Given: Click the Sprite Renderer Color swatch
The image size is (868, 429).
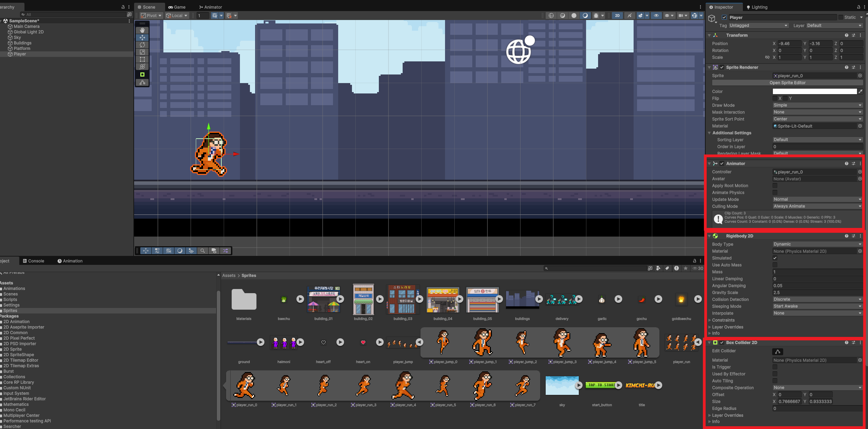Looking at the screenshot, I should tap(814, 91).
